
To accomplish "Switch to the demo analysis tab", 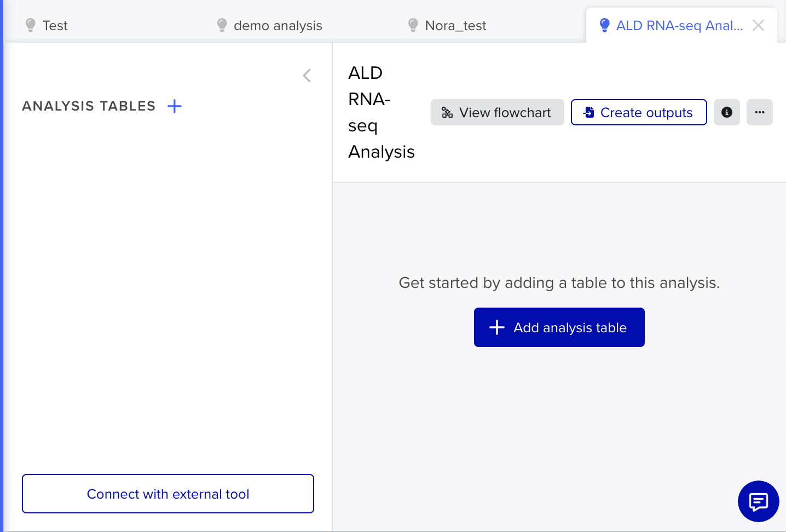I will (x=278, y=26).
